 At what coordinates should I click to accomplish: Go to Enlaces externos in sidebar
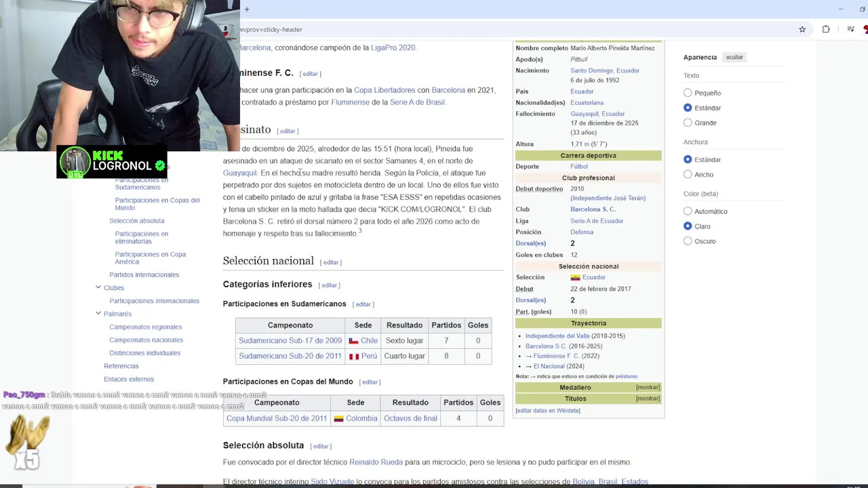(x=129, y=380)
